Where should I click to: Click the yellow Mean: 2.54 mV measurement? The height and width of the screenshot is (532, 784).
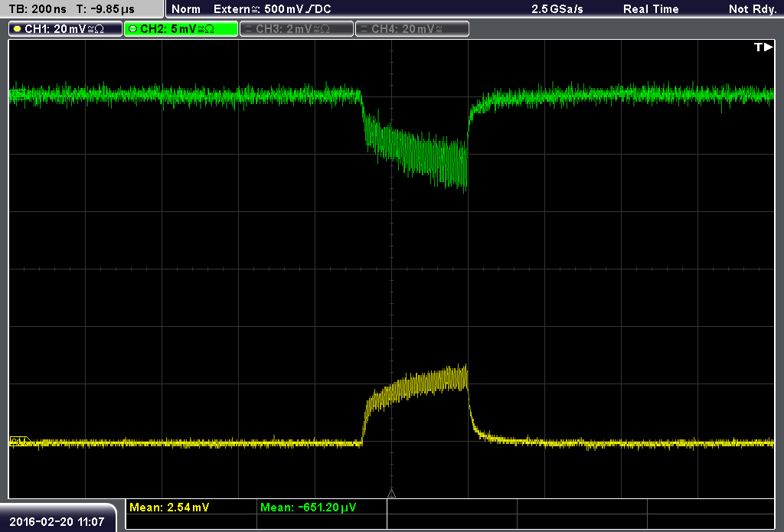pyautogui.click(x=169, y=508)
